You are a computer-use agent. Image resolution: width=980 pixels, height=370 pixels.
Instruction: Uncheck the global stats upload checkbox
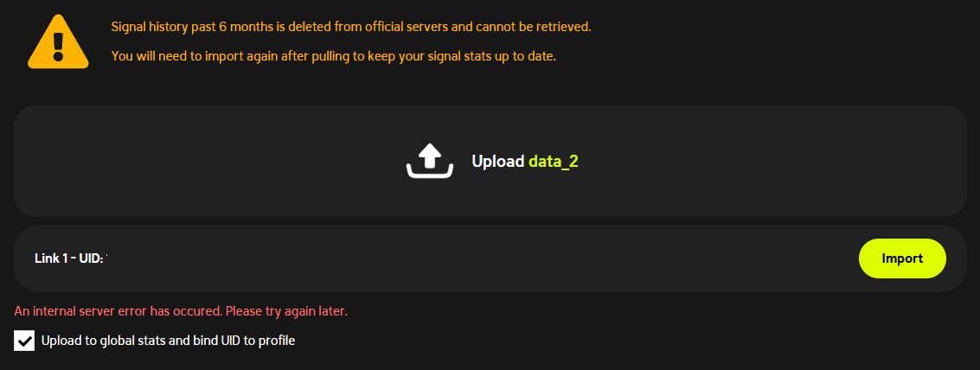pos(24,341)
